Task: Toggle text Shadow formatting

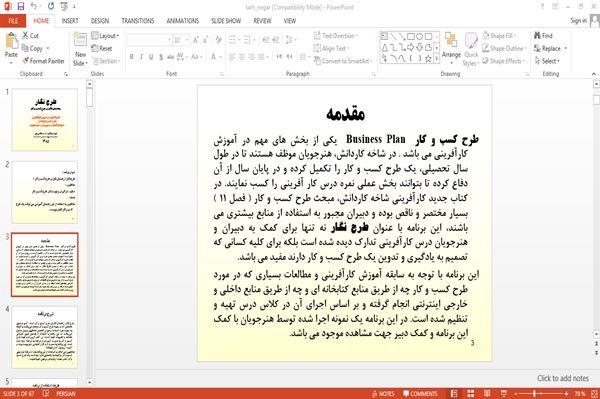Action: 161,57
